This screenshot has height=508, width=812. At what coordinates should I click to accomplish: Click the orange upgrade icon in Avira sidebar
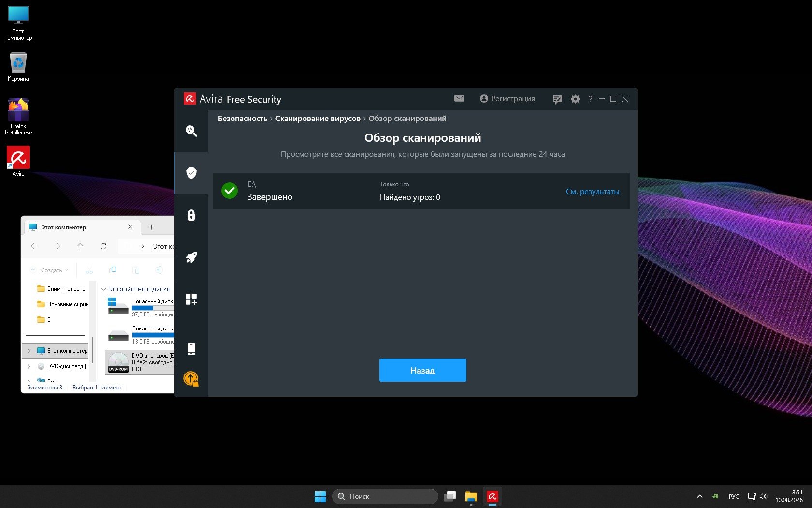coord(191,379)
